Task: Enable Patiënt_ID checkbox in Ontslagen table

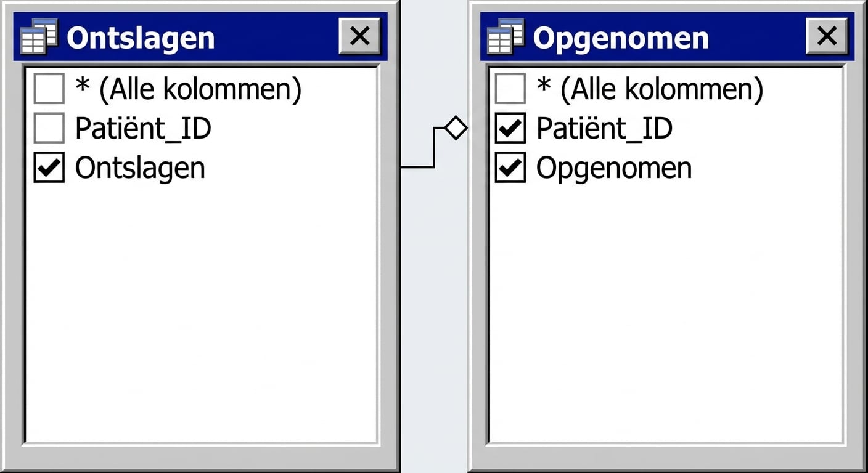Action: coord(49,129)
